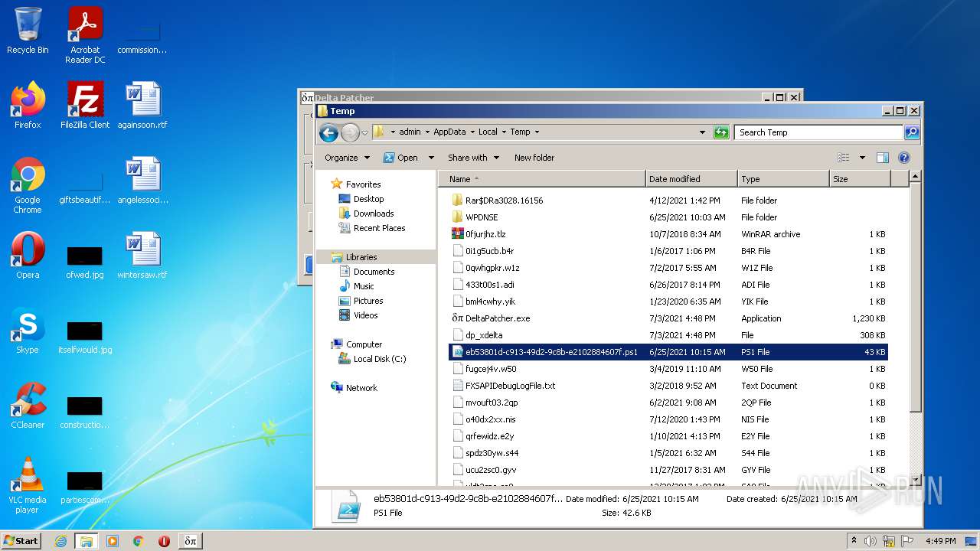Viewport: 980px width, 551px height.
Task: Open Internet Explorer from taskbar
Action: pyautogui.click(x=60, y=541)
